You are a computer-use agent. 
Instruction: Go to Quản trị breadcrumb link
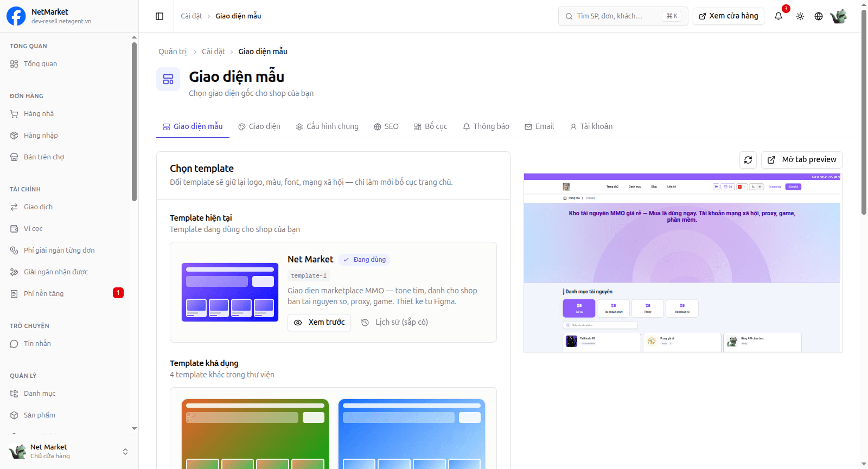tap(173, 52)
